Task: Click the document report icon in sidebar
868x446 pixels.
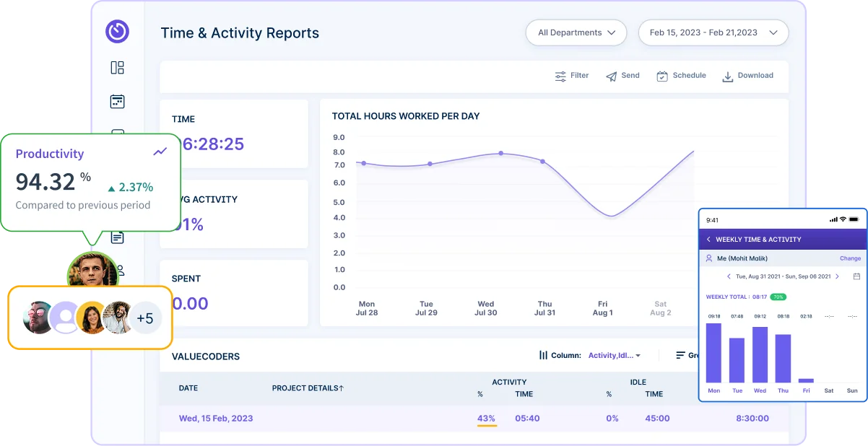Action: pyautogui.click(x=117, y=237)
